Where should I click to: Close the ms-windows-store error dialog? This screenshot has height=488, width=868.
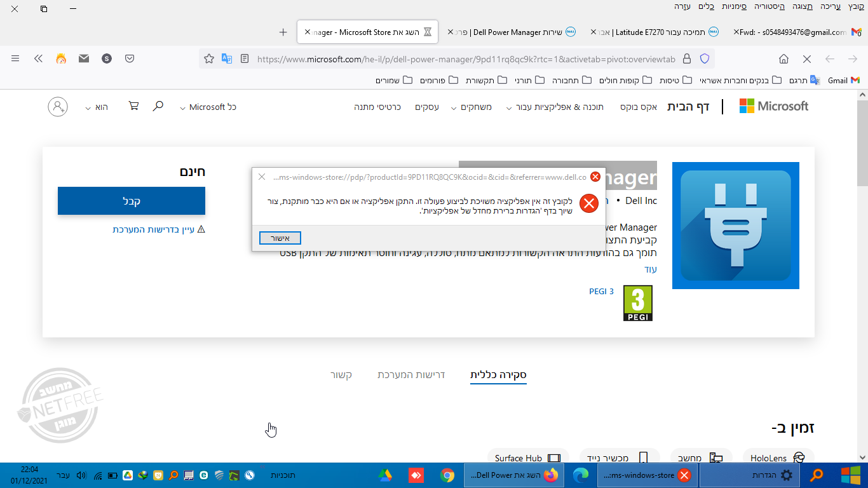click(x=262, y=177)
